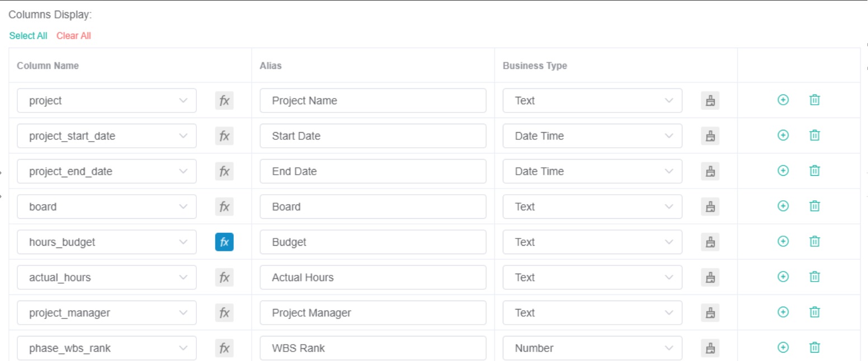868x361 pixels.
Task: Click the Clear All link
Action: tap(73, 35)
